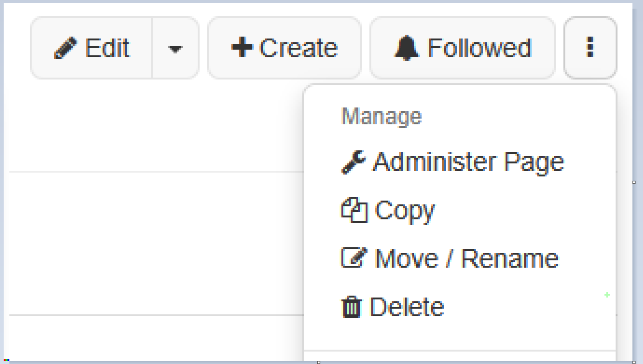Expand the dropdown arrow beside Edit
The width and height of the screenshot is (643, 364).
(175, 48)
